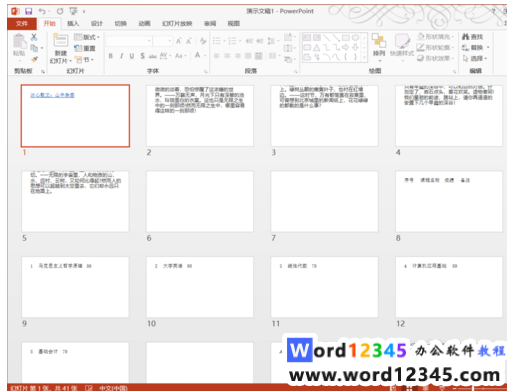
Task: Open the Character Spacing (AV) dropdown
Action: pyautogui.click(x=164, y=56)
